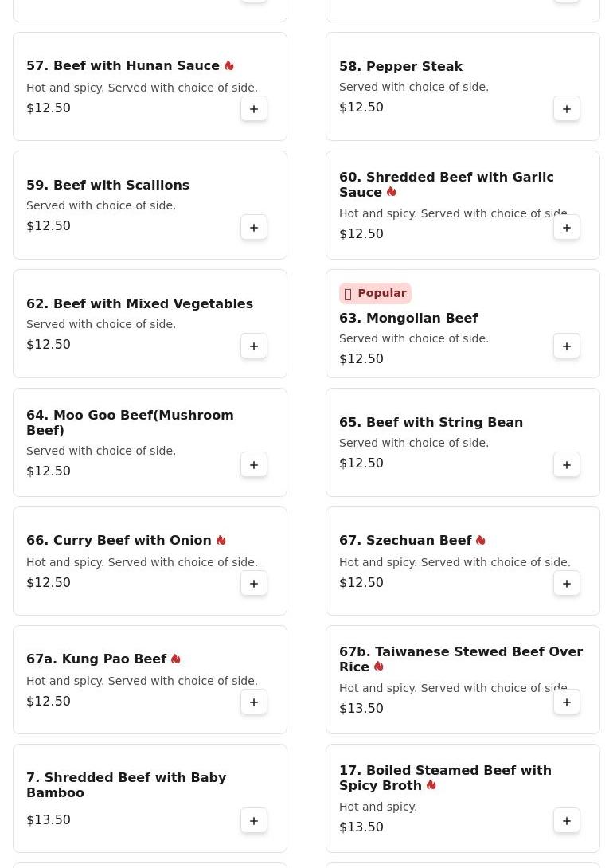Add Taiwanese Stewed Beef Over Rice
613x868 pixels.
click(x=567, y=702)
